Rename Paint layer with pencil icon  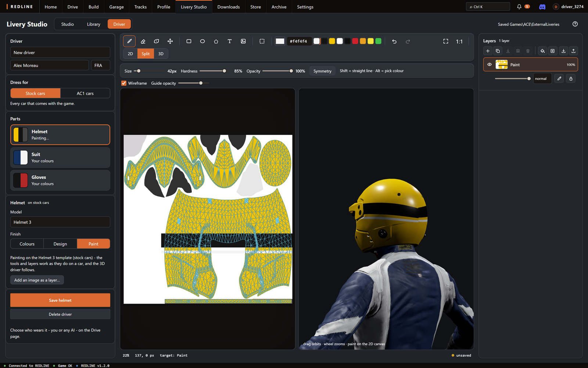[x=559, y=78]
